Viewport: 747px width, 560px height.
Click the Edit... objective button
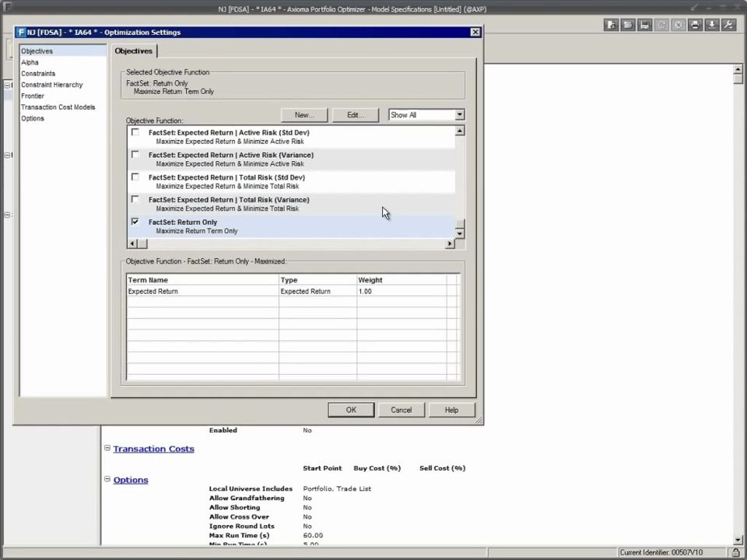[356, 115]
